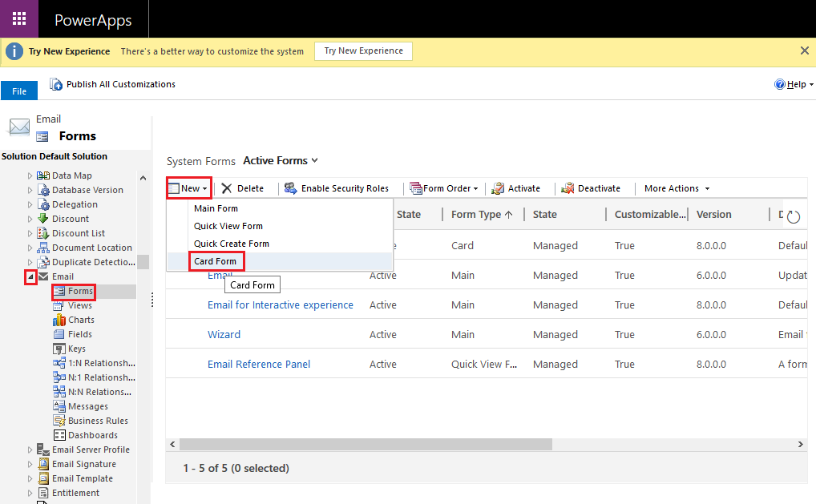Click the Quick View F... cell text
The width and height of the screenshot is (816, 504).
point(484,364)
